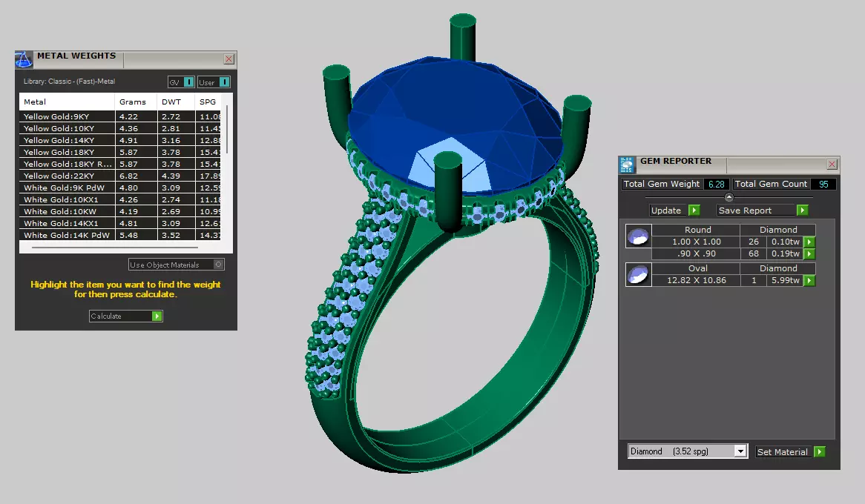Click the 5.99tw weight cell

[785, 280]
